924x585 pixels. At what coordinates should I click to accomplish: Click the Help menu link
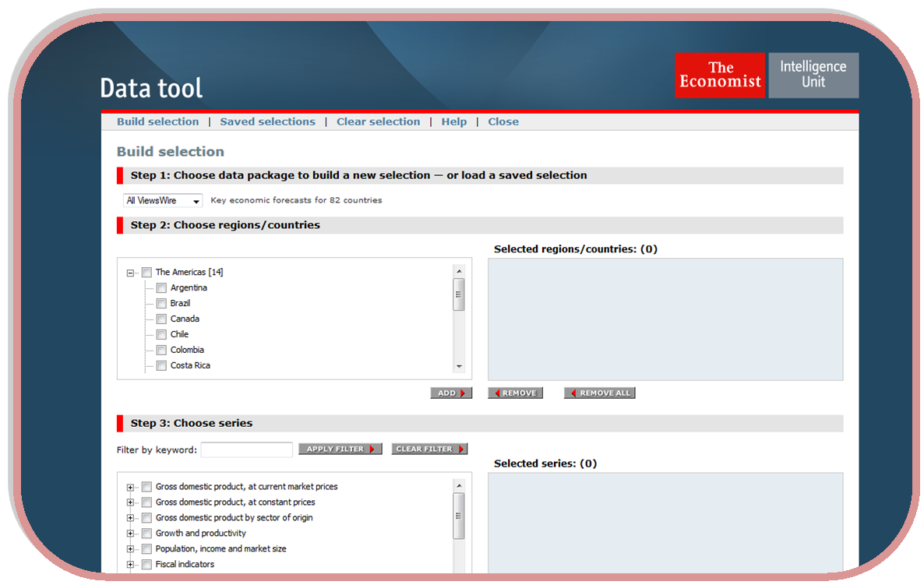click(453, 122)
